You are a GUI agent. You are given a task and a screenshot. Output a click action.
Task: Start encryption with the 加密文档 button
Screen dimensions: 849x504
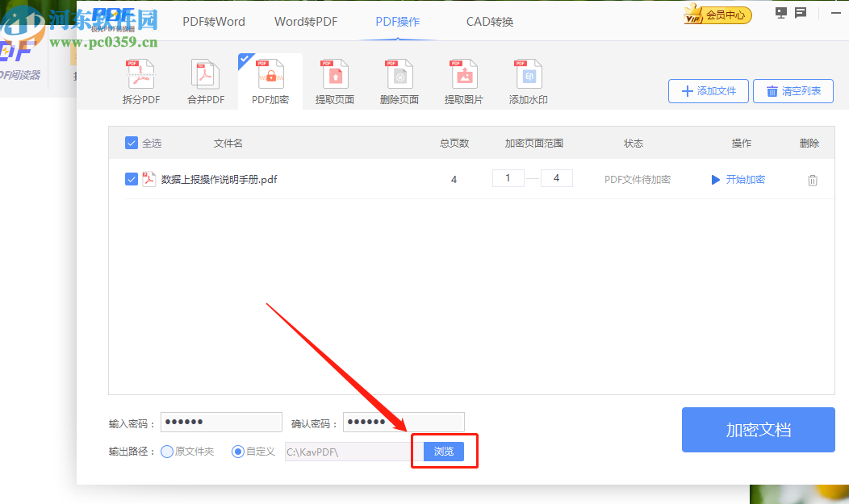[758, 430]
